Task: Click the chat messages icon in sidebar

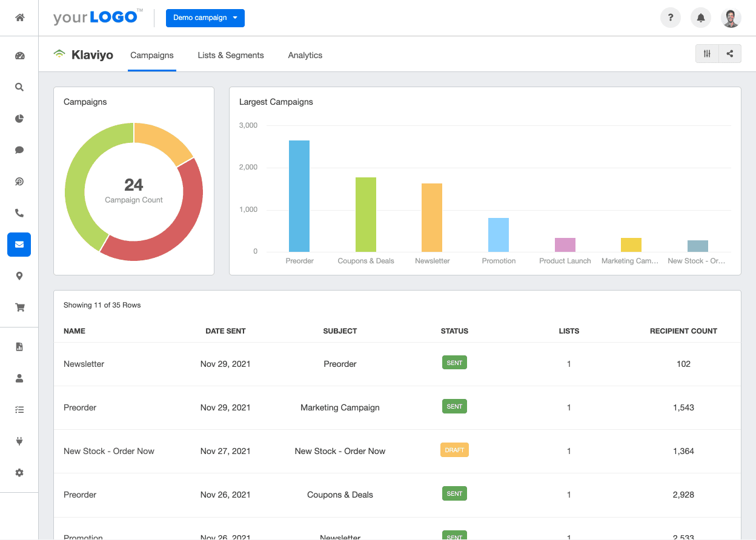Action: 19,150
